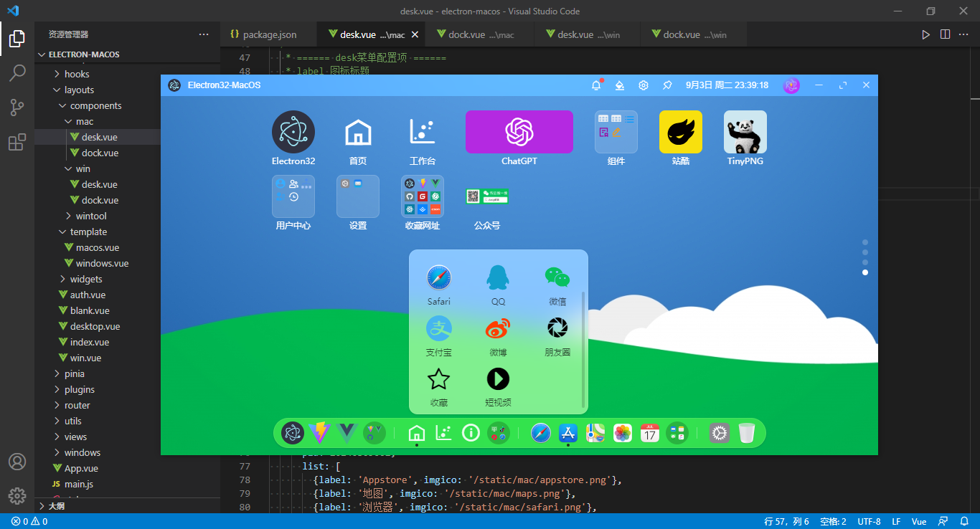Screen dimensions: 980x529
Task: Open the Electron32 desktop app icon
Action: click(x=293, y=132)
